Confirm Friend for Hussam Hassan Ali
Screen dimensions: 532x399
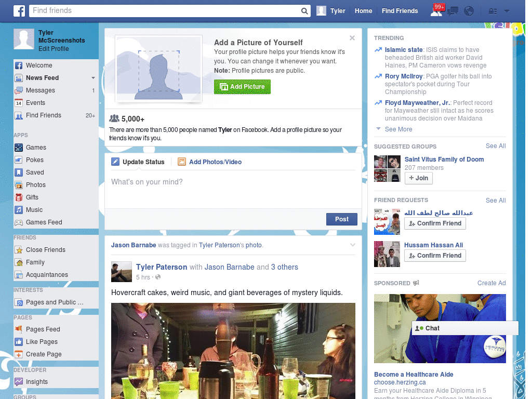[x=435, y=256]
